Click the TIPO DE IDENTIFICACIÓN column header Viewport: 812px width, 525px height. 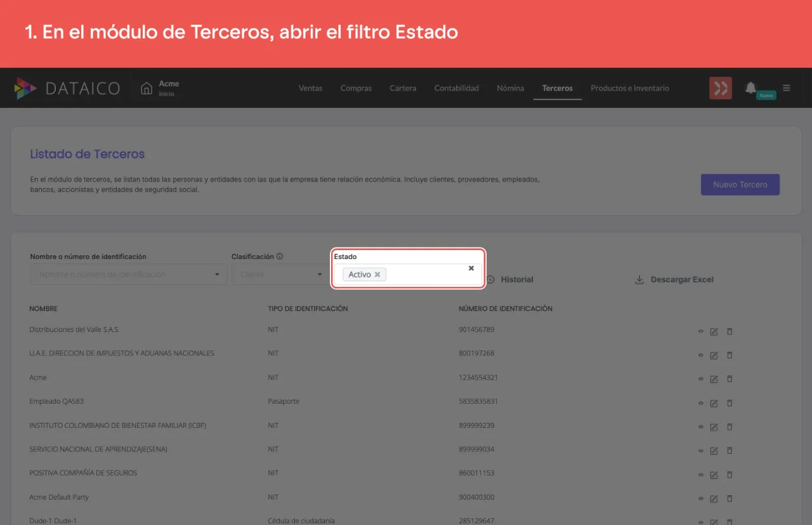tap(308, 309)
